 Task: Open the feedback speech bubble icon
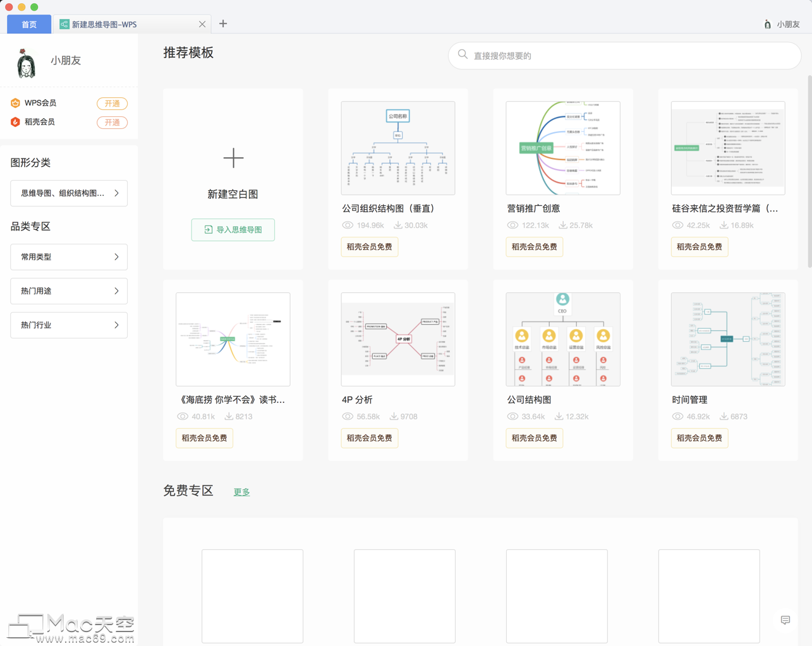[x=785, y=620]
